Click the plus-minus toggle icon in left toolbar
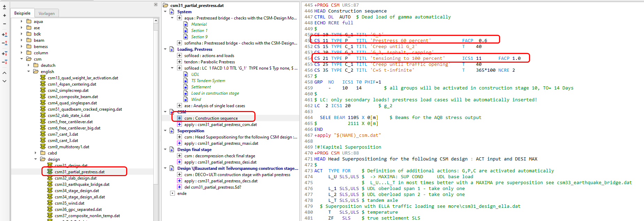The width and height of the screenshot is (644, 221). point(5,7)
